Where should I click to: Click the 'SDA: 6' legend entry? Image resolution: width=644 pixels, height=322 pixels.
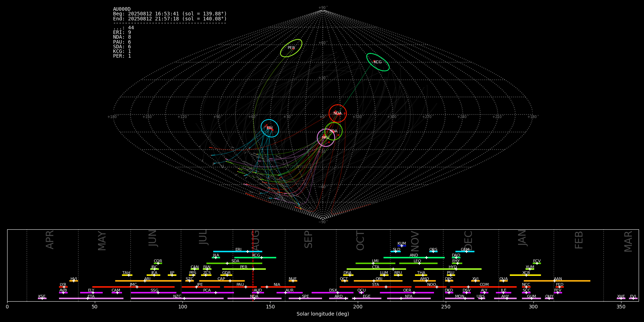pyautogui.click(x=122, y=47)
